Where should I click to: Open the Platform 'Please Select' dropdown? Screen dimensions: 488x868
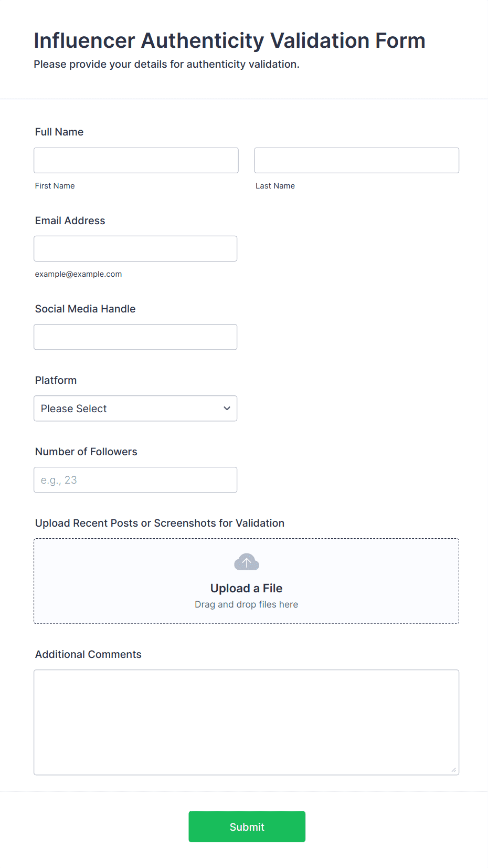[135, 409]
